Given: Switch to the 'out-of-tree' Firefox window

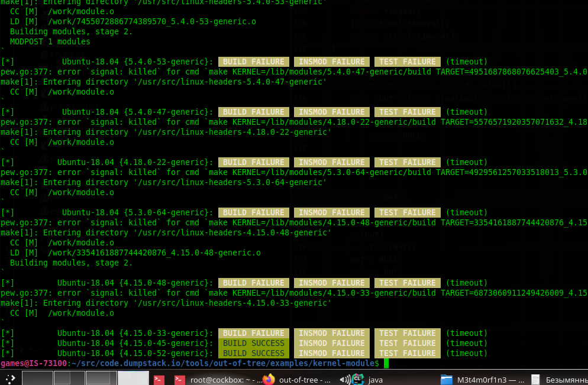Looking at the screenshot, I should click(305, 380).
